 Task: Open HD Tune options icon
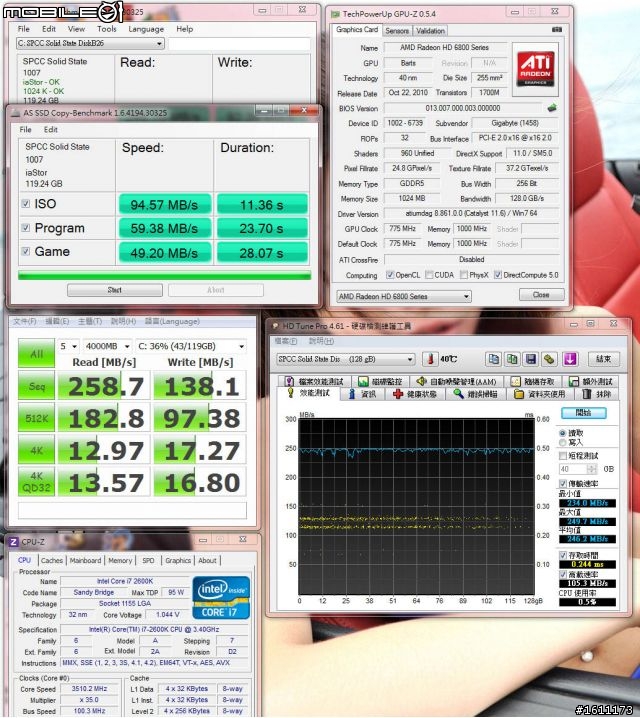[x=549, y=359]
